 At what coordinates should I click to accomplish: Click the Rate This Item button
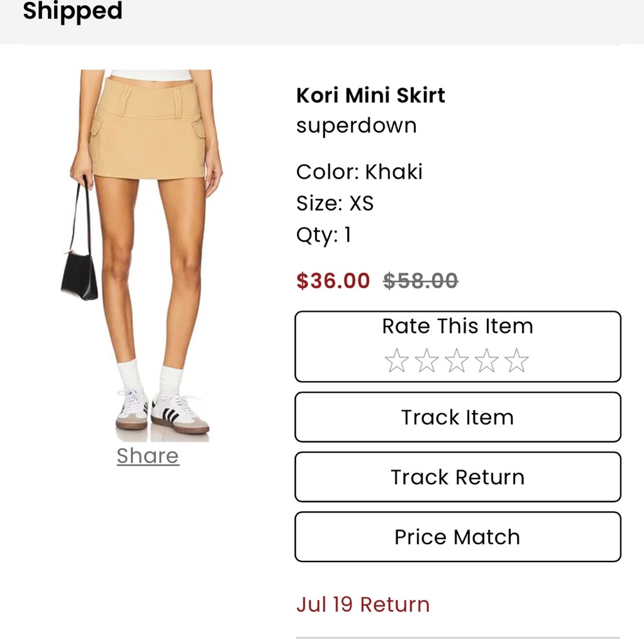tap(457, 327)
